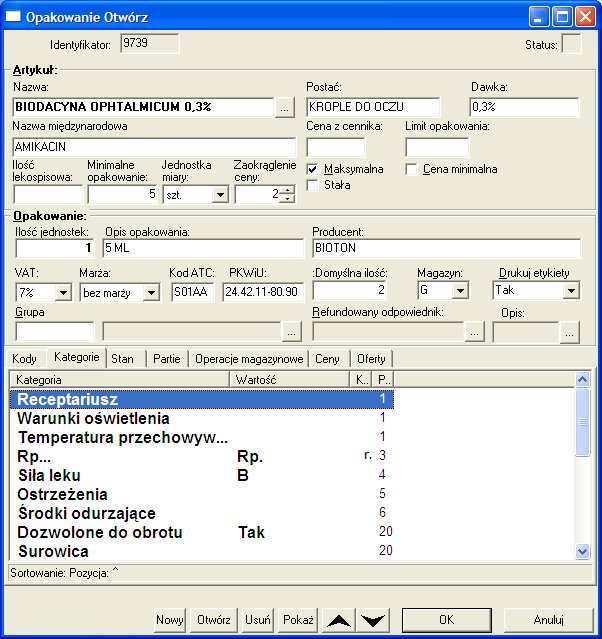Sort by the Kategoria column header

pos(119,380)
